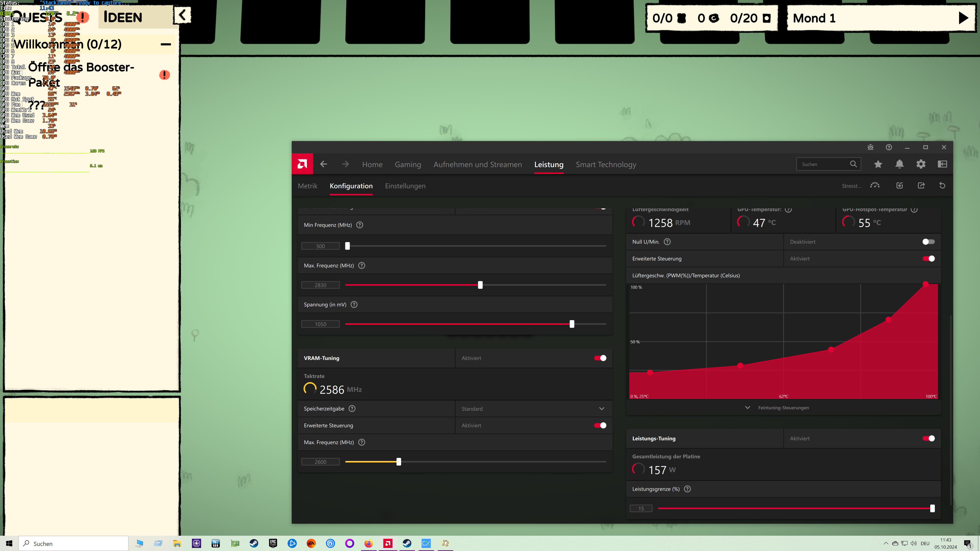
Task: Open the Speicherzeitgabe Standard dropdown
Action: tap(533, 409)
